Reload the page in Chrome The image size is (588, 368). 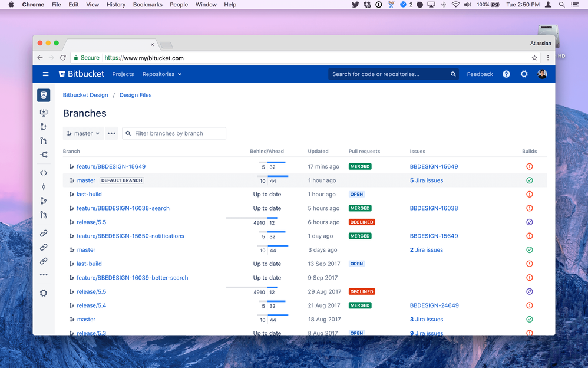point(63,58)
